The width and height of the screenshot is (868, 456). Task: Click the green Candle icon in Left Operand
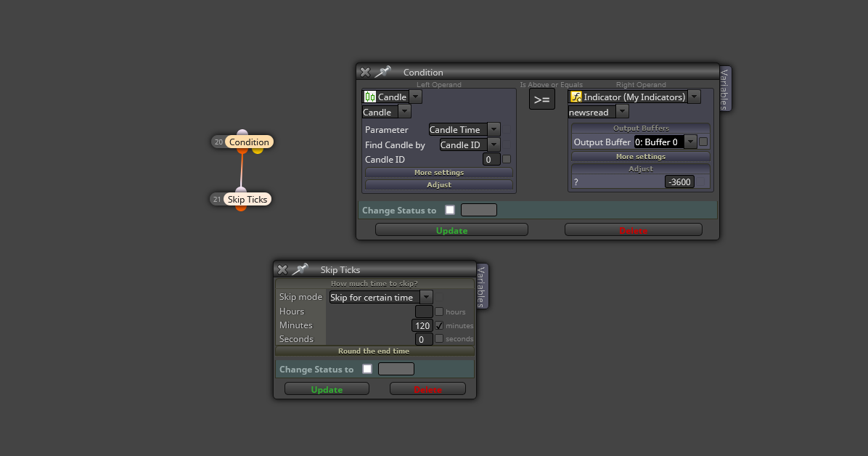pyautogui.click(x=370, y=97)
